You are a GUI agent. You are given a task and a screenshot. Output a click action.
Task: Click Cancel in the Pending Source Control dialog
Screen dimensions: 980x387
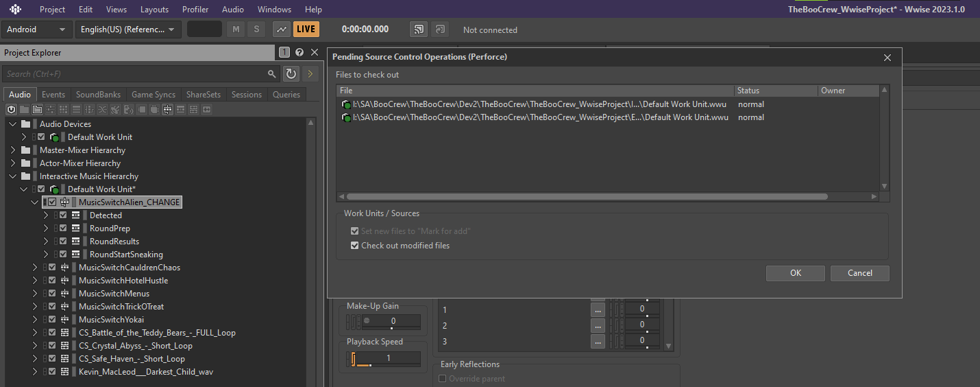point(860,273)
